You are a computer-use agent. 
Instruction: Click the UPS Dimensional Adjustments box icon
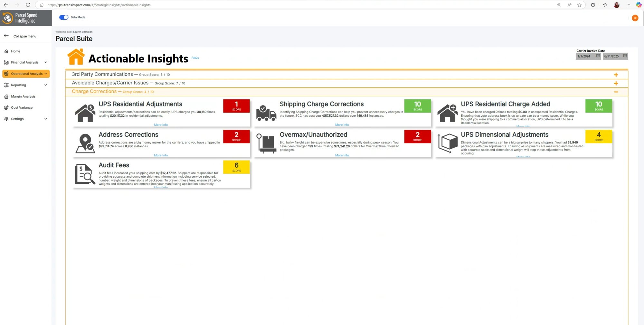447,143
